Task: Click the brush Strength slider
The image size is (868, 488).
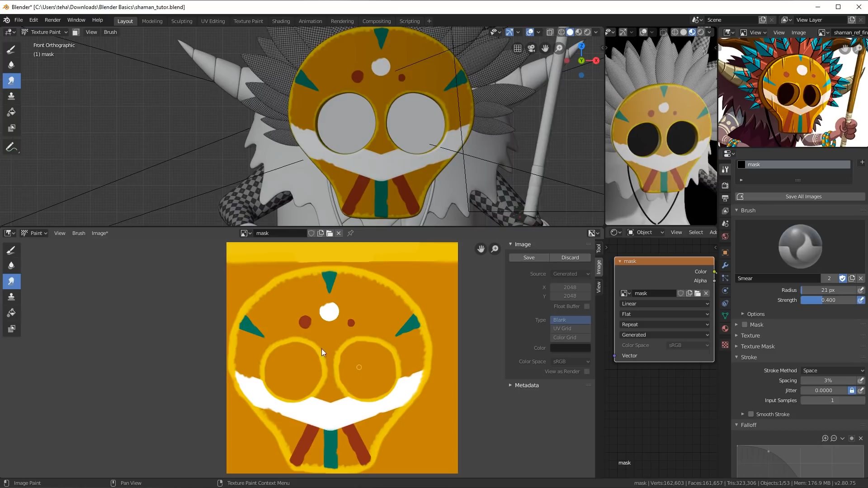Action: coord(828,300)
